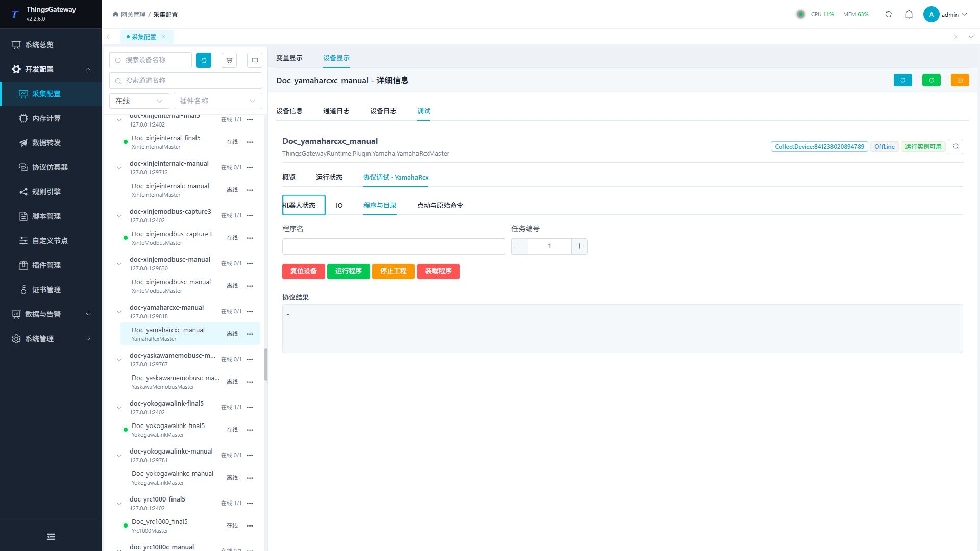Open the 在线 status filter dropdown
Screen dimensions: 980x551
pos(139,101)
